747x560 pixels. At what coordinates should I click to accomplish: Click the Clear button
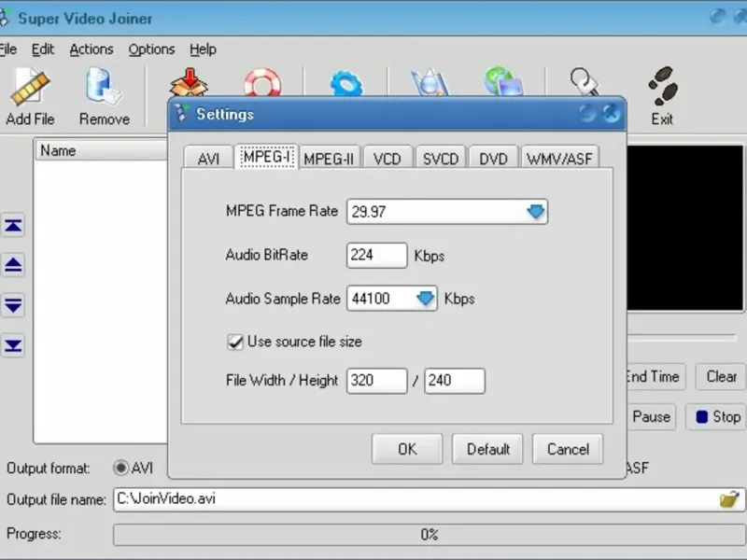[721, 377]
